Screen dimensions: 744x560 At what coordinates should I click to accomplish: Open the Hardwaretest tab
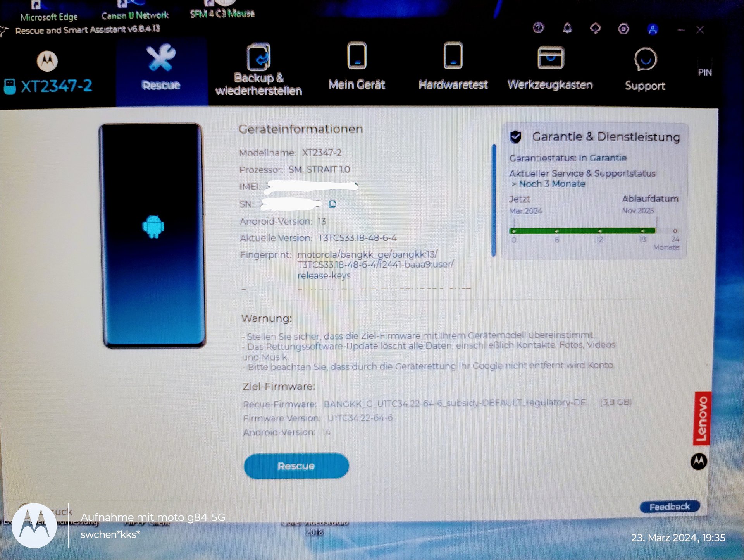click(453, 67)
